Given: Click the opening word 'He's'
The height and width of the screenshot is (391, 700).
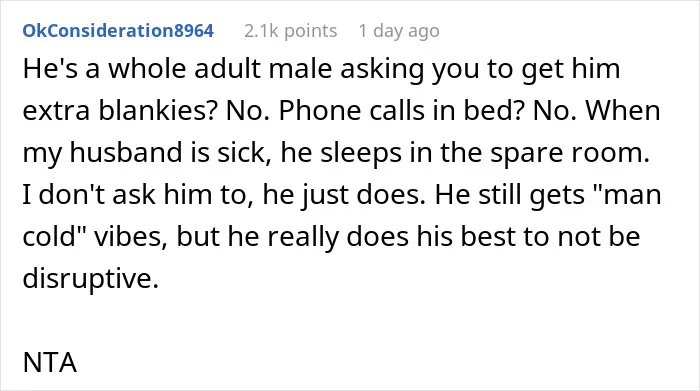Looking at the screenshot, I should pyautogui.click(x=50, y=68).
